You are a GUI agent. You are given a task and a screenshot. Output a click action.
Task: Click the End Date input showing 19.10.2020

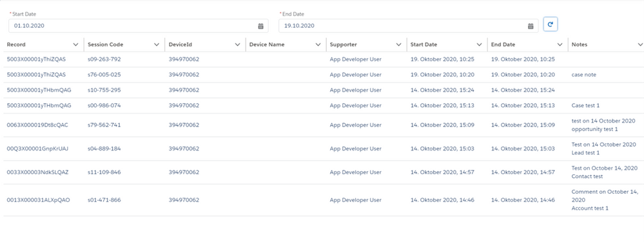click(x=408, y=26)
